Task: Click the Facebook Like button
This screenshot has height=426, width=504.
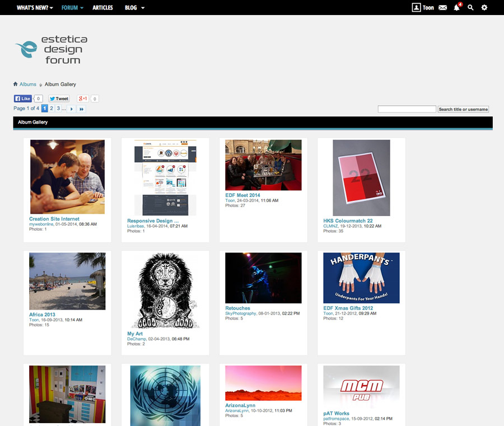Action: pyautogui.click(x=22, y=99)
